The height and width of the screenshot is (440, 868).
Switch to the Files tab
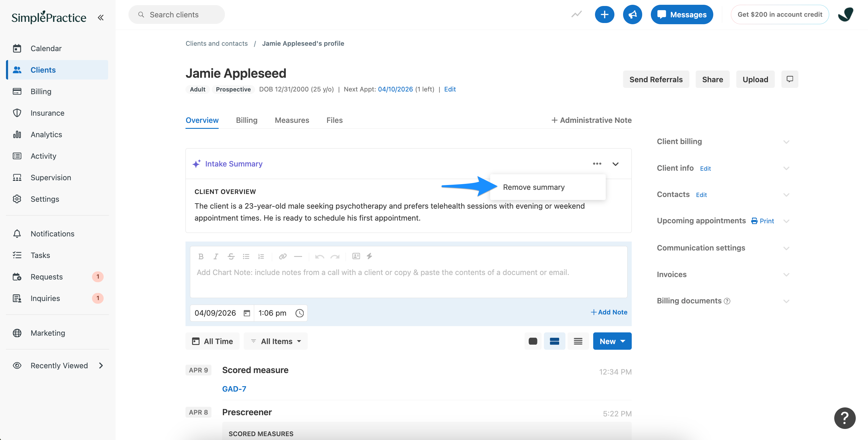[334, 120]
